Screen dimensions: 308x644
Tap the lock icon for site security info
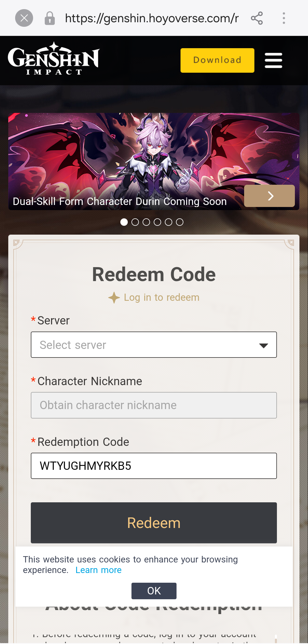click(50, 18)
